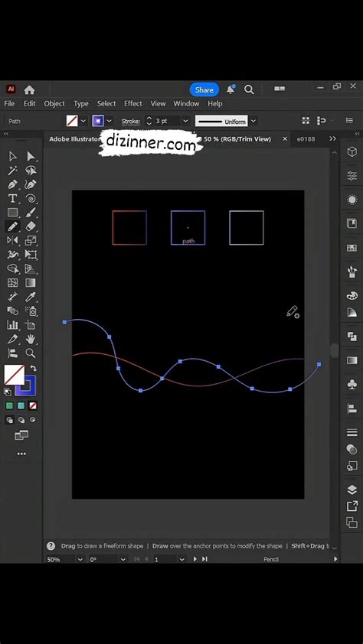This screenshot has width=363, height=644.
Task: Select the Measure tool
Action: [13, 297]
